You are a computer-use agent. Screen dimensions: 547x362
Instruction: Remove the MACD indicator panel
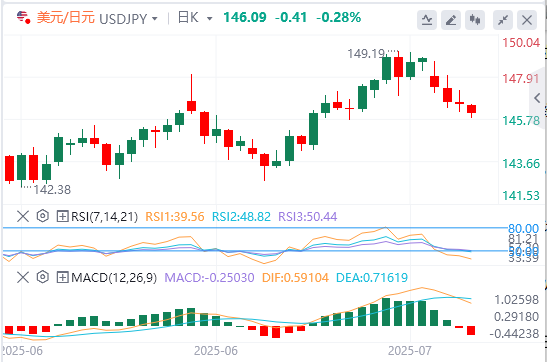[23, 278]
